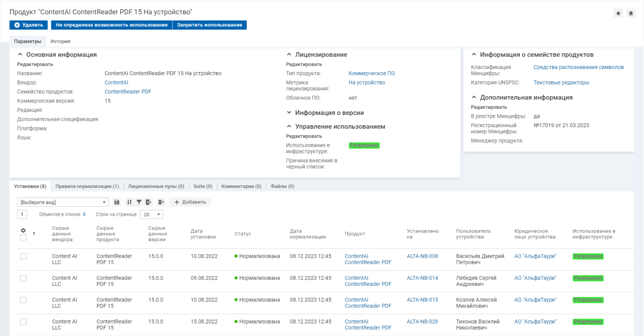Sort by Статус column header
Screen dimensions: 644x336
tap(243, 234)
